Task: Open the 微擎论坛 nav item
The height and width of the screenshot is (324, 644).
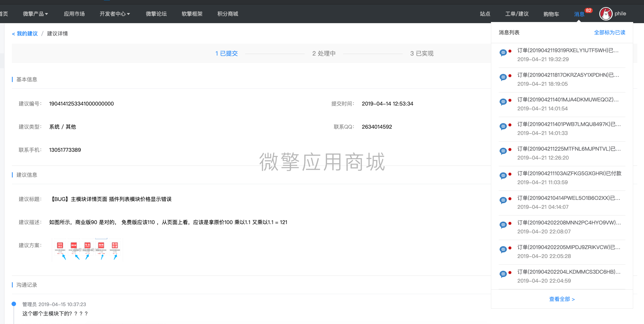Action: 156,14
